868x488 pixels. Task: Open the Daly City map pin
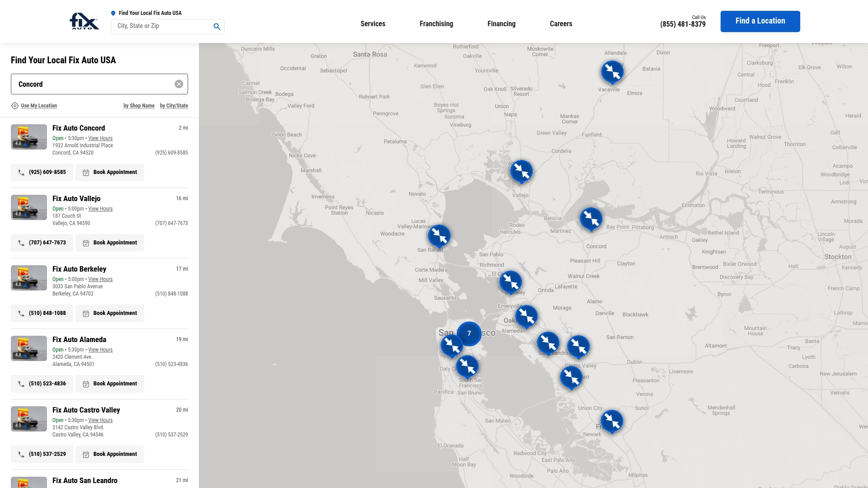click(x=452, y=346)
